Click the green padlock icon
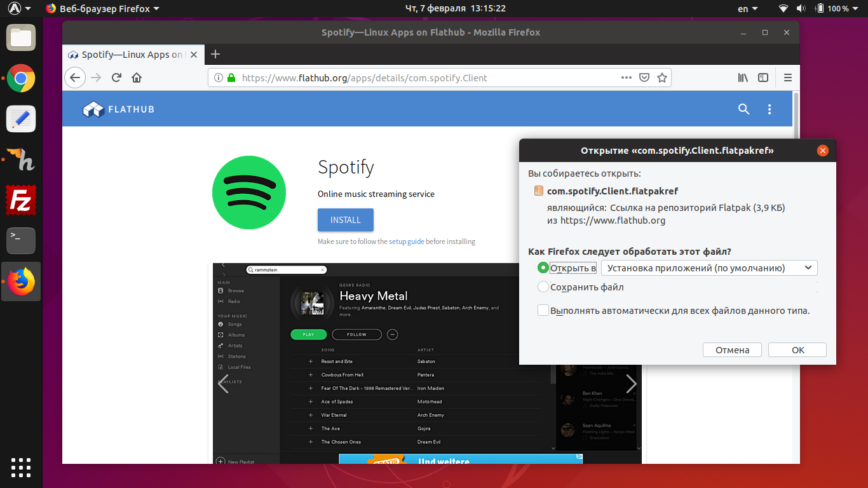Viewport: 868px width, 488px height. click(x=231, y=78)
